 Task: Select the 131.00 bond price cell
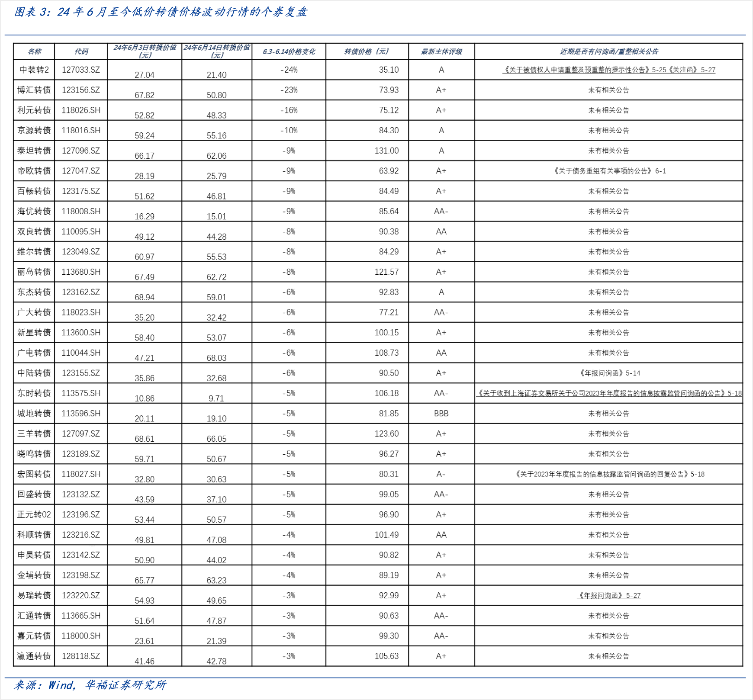(386, 151)
